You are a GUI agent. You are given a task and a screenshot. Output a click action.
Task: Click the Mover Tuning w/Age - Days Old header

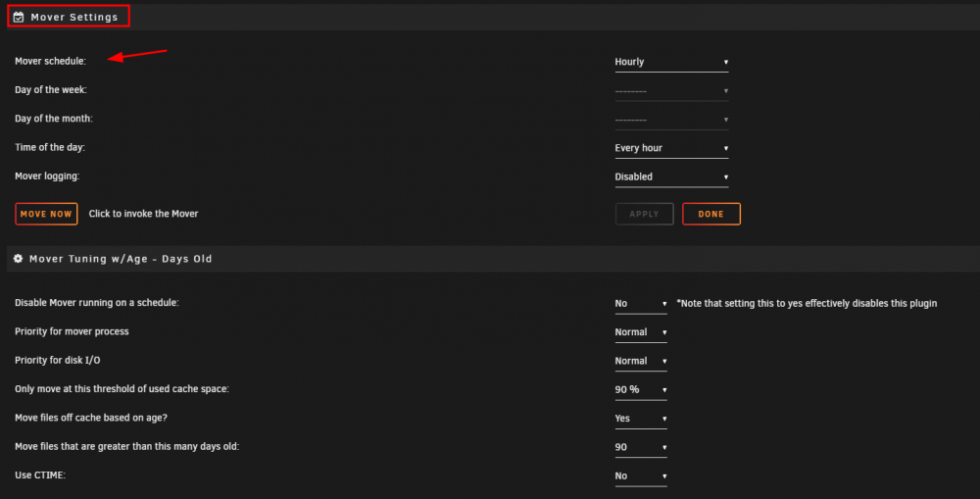[121, 258]
